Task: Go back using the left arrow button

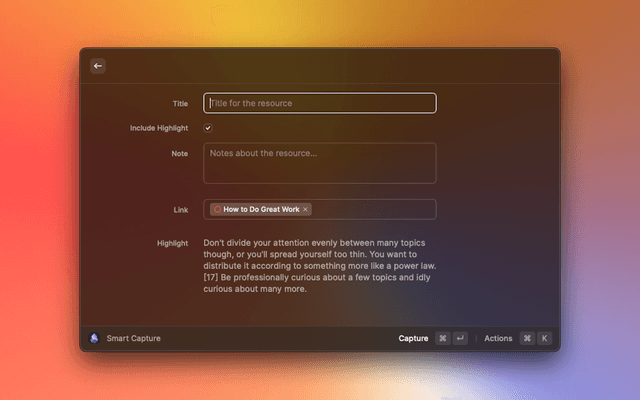Action: tap(98, 66)
